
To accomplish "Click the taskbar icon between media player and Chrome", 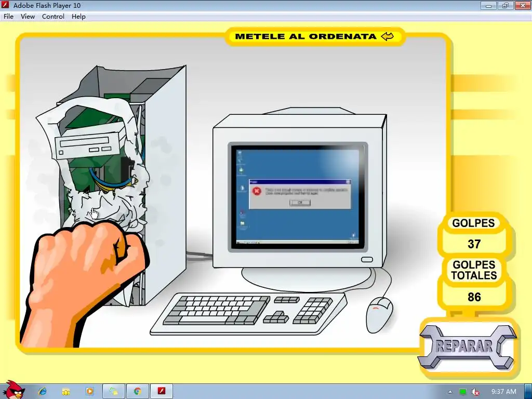I will click(114, 391).
